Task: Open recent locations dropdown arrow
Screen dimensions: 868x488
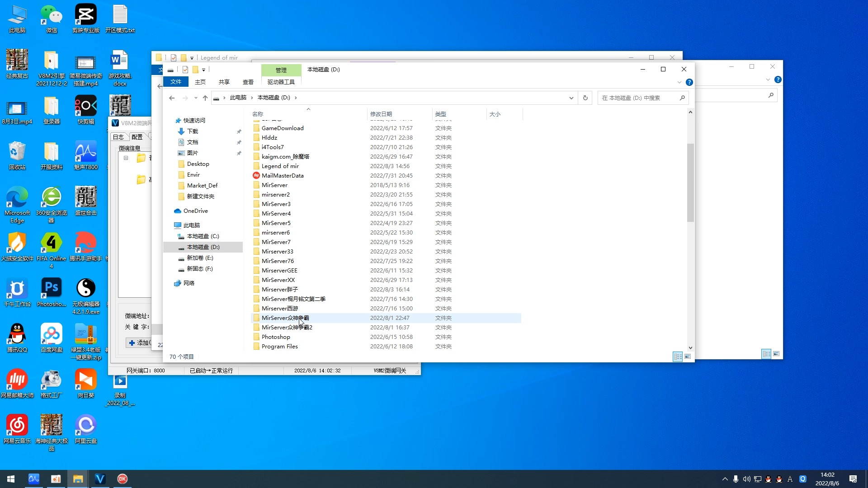Action: click(196, 98)
